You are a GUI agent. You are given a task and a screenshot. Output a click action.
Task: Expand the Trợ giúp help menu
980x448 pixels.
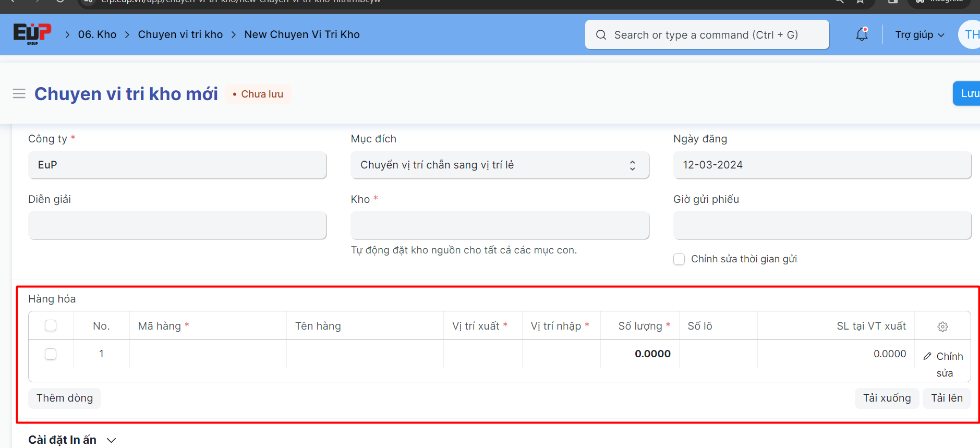[x=919, y=35]
